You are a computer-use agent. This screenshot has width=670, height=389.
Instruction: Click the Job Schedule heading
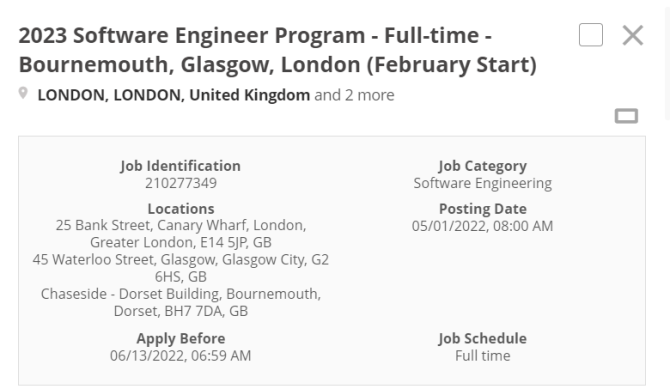pyautogui.click(x=482, y=339)
